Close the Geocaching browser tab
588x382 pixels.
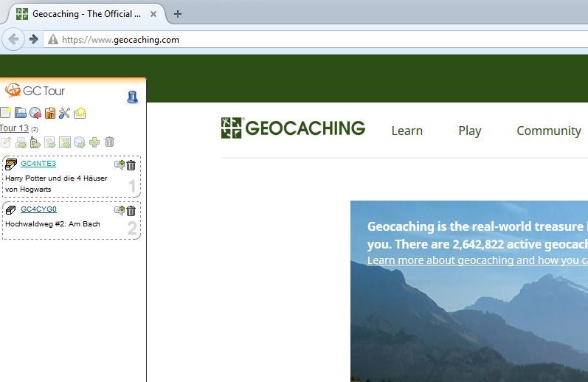(x=153, y=14)
